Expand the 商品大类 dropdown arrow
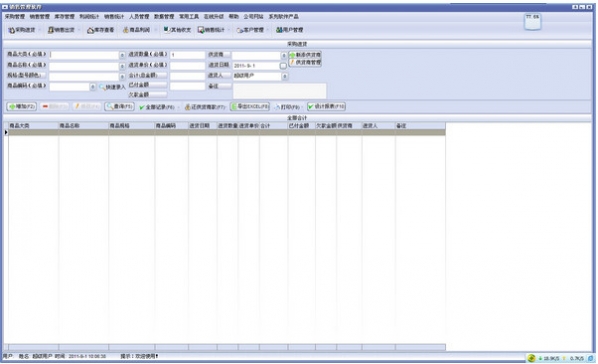Image resolution: width=598 pixels, height=364 pixels. click(122, 55)
